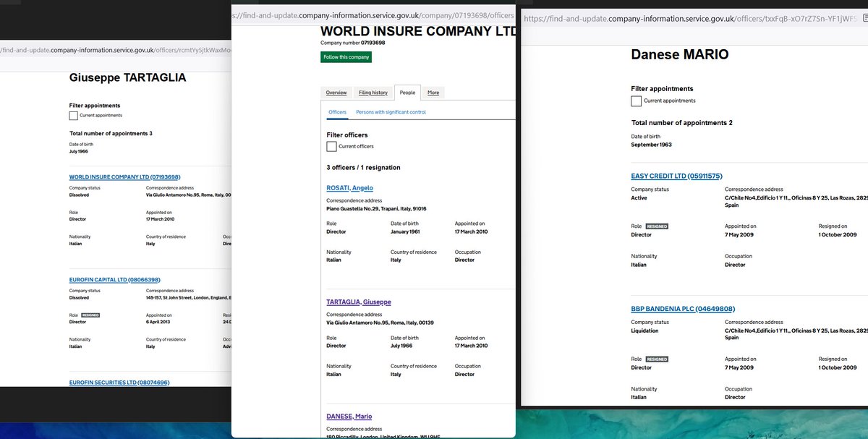Click the Giuseppe TARTAGLIA page heading
This screenshot has width=868, height=439.
click(127, 77)
